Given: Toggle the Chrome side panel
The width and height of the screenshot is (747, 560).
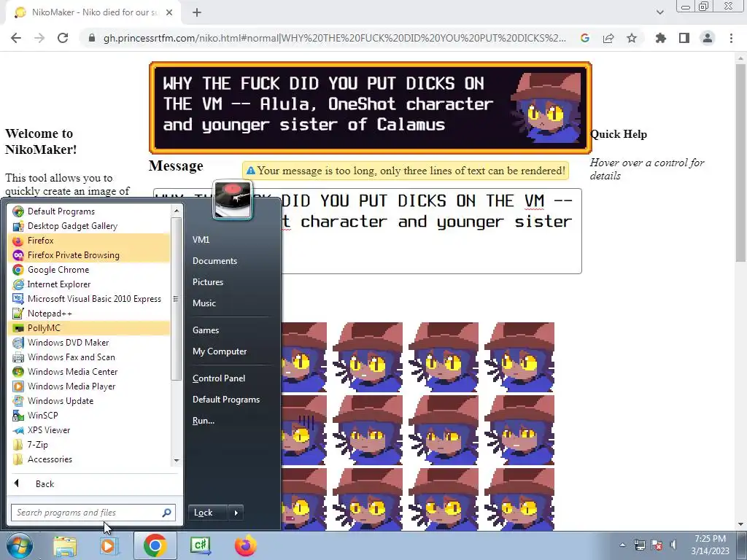Looking at the screenshot, I should pos(684,38).
